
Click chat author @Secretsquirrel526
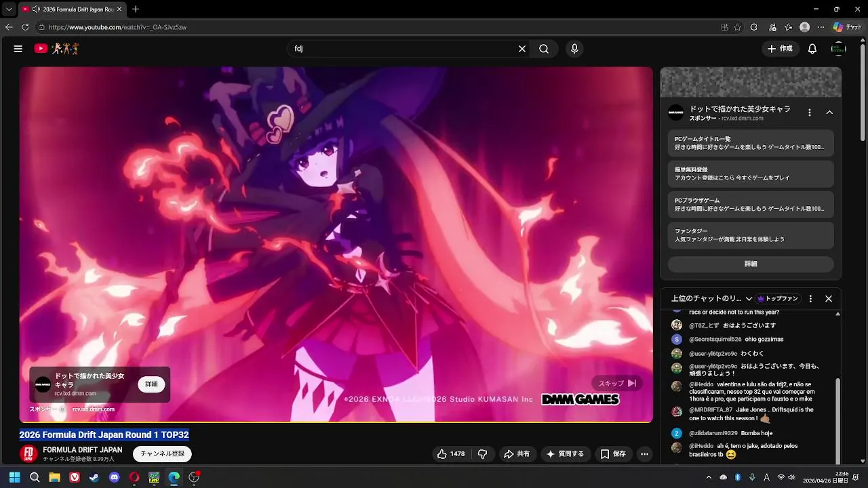point(715,339)
